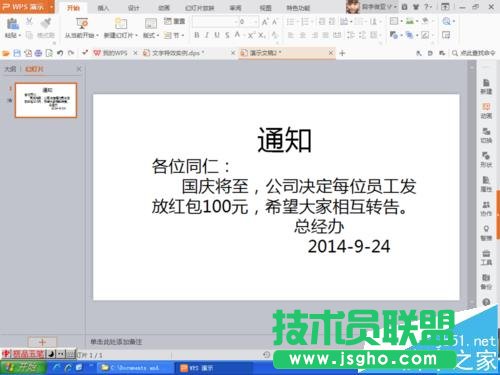The height and width of the screenshot is (375, 500).
Task: Click the plus to add new document tab
Action: (x=342, y=53)
